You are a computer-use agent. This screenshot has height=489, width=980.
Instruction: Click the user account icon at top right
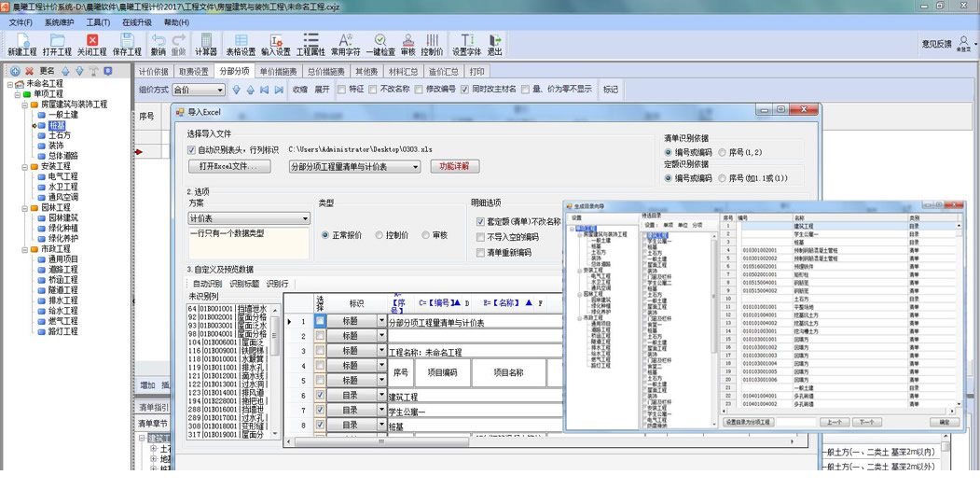963,41
